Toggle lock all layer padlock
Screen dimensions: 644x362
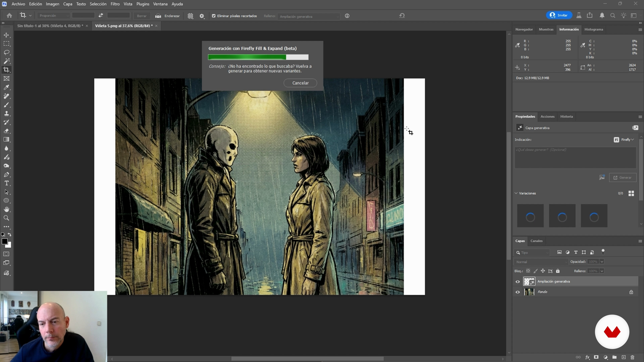[558, 271]
